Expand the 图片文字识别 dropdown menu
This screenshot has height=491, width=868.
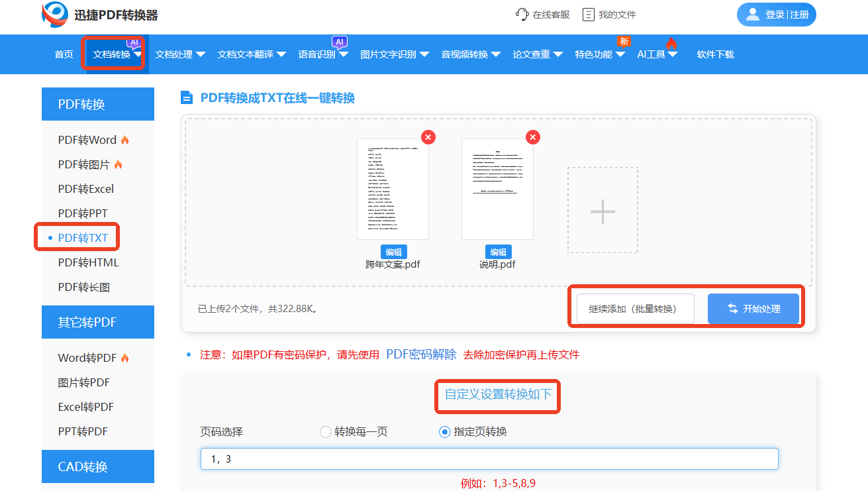click(424, 54)
